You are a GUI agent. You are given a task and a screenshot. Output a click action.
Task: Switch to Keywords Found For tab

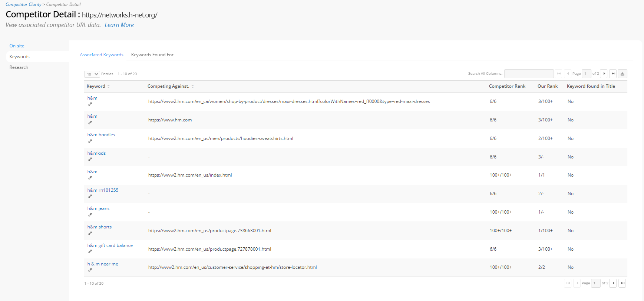[x=152, y=55]
